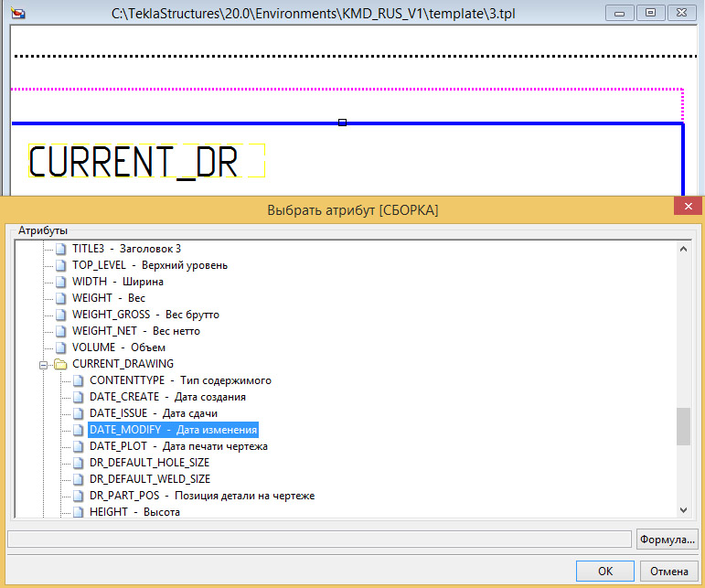Select the CURRENT_DR text field on canvas
Image resolution: width=705 pixels, height=588 pixels.
coord(146,161)
